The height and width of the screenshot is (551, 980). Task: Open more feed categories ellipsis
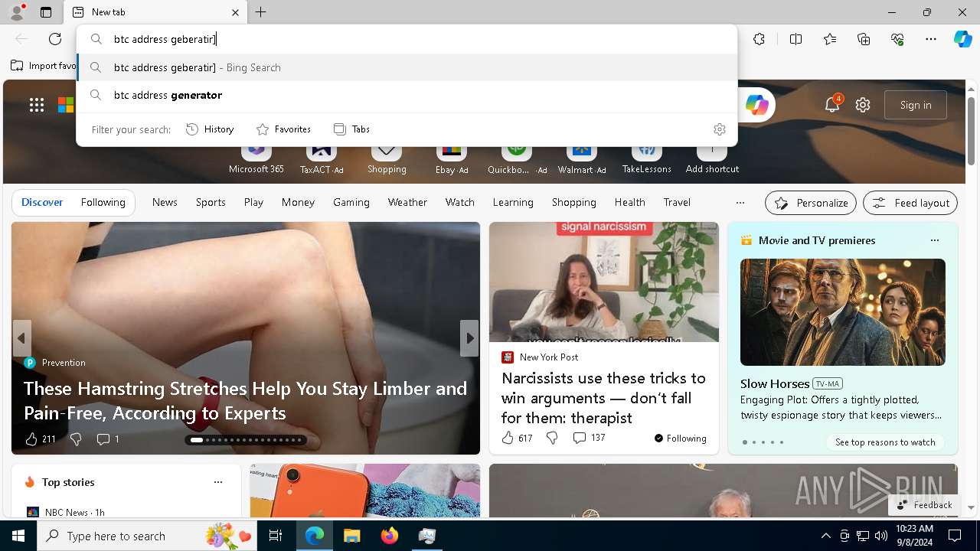[x=740, y=203]
